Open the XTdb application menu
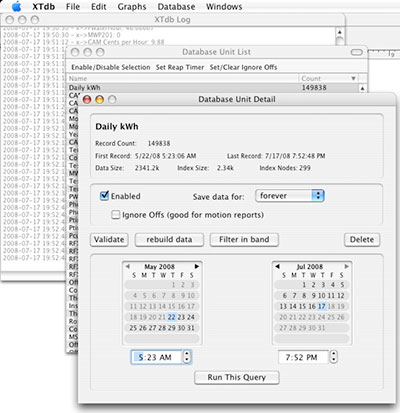Image resolution: width=400 pixels, height=413 pixels. [x=43, y=7]
